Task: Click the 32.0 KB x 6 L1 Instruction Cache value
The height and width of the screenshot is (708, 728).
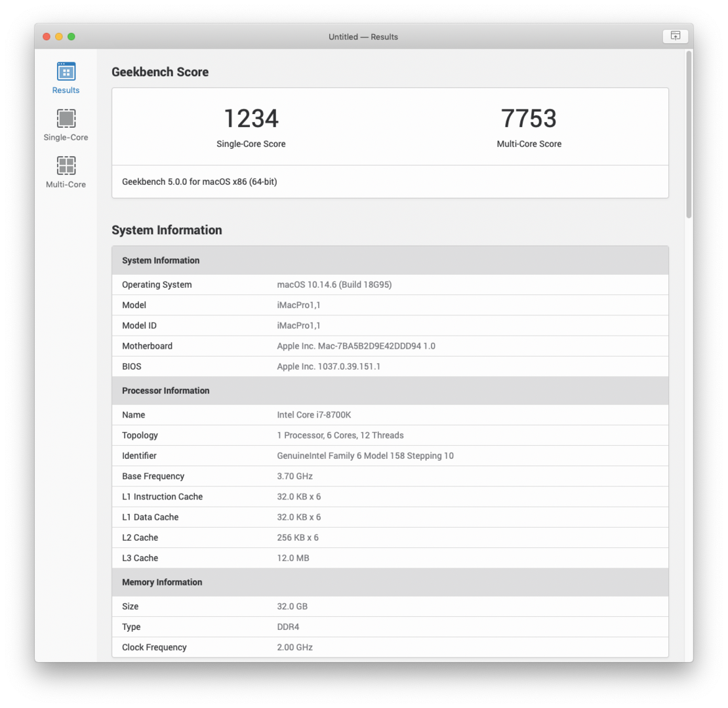Action: click(x=299, y=496)
